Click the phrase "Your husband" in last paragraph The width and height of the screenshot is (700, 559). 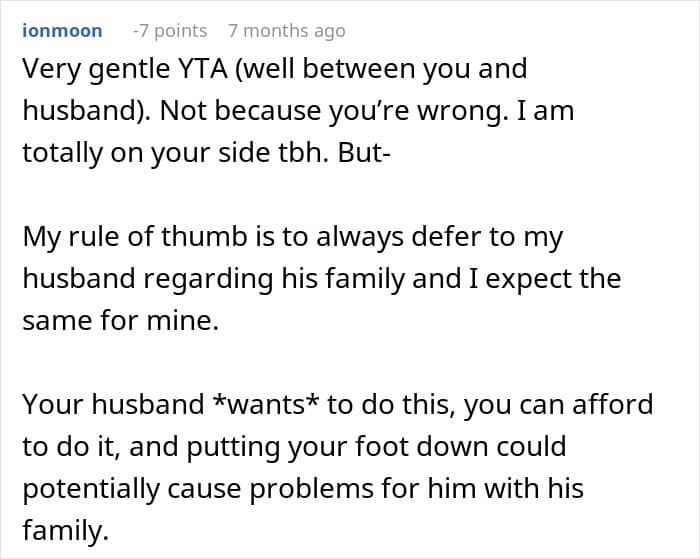113,404
